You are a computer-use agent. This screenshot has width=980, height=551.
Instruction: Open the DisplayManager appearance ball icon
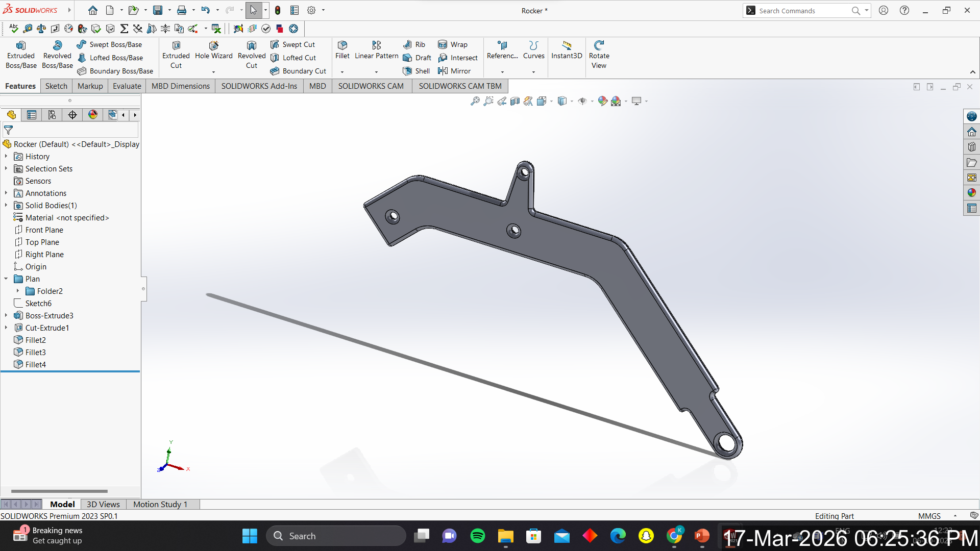[93, 115]
